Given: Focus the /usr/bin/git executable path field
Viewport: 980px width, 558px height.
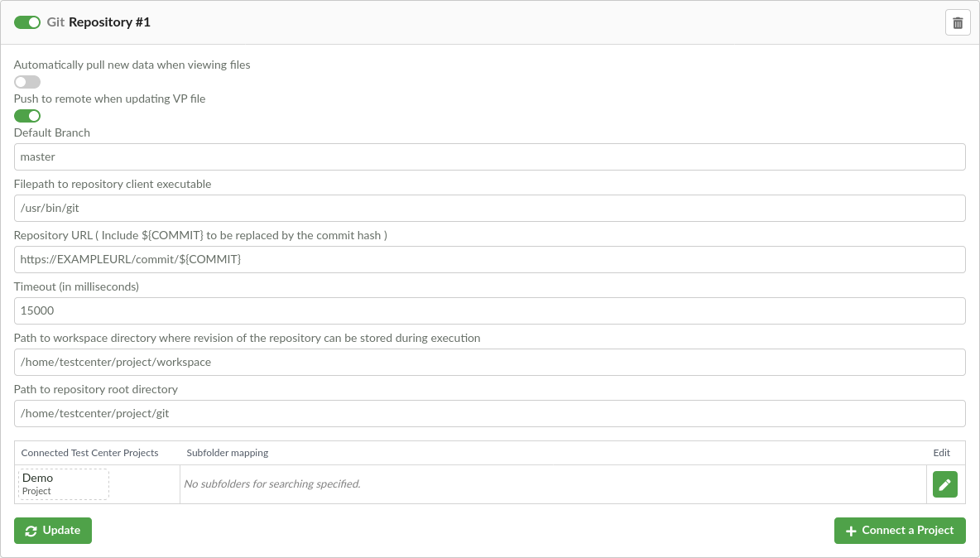Looking at the screenshot, I should coord(489,208).
